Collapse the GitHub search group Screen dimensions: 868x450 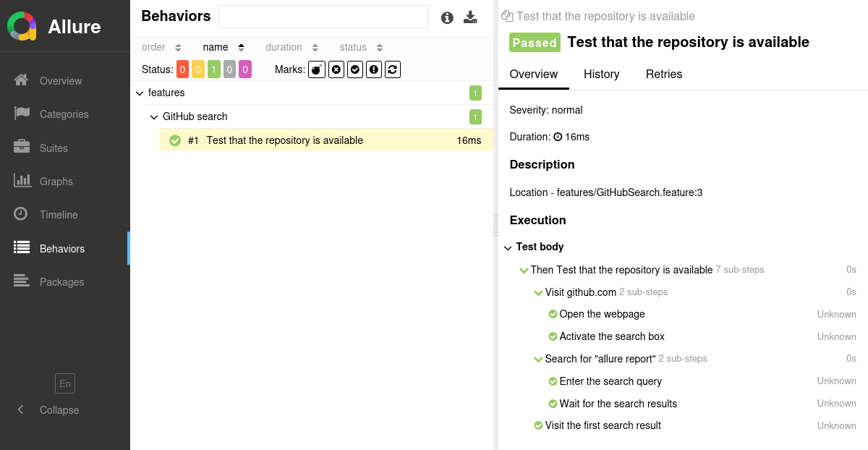point(154,117)
